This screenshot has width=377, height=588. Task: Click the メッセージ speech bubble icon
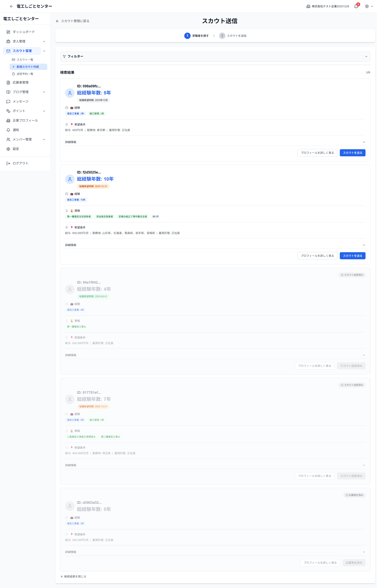(8, 101)
